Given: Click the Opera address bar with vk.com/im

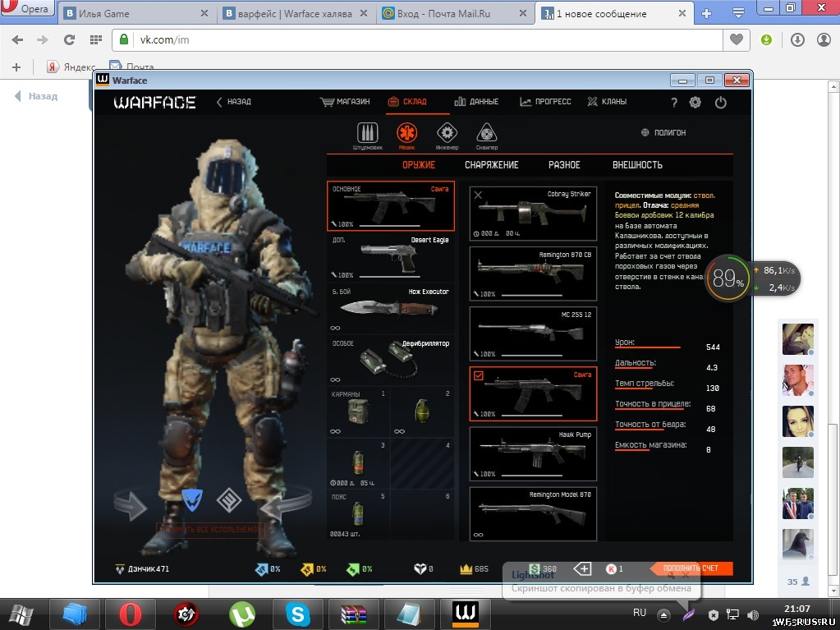Looking at the screenshot, I should click(x=418, y=39).
